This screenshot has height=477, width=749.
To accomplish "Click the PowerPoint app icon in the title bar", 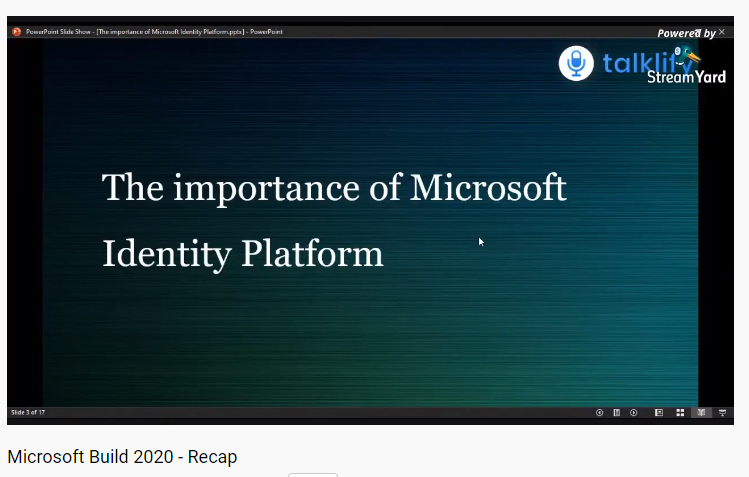I will tap(17, 32).
